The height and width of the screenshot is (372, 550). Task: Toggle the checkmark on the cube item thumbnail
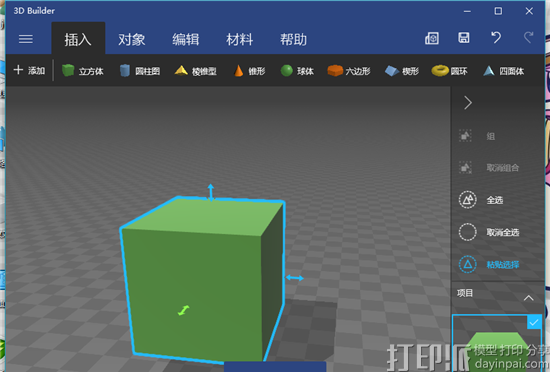[x=534, y=322]
